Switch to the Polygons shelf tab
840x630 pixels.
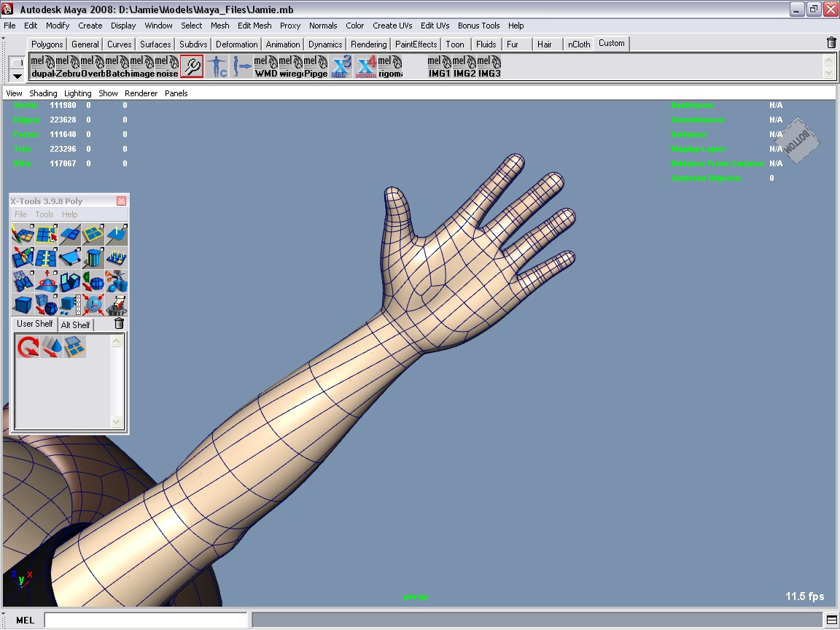(47, 44)
